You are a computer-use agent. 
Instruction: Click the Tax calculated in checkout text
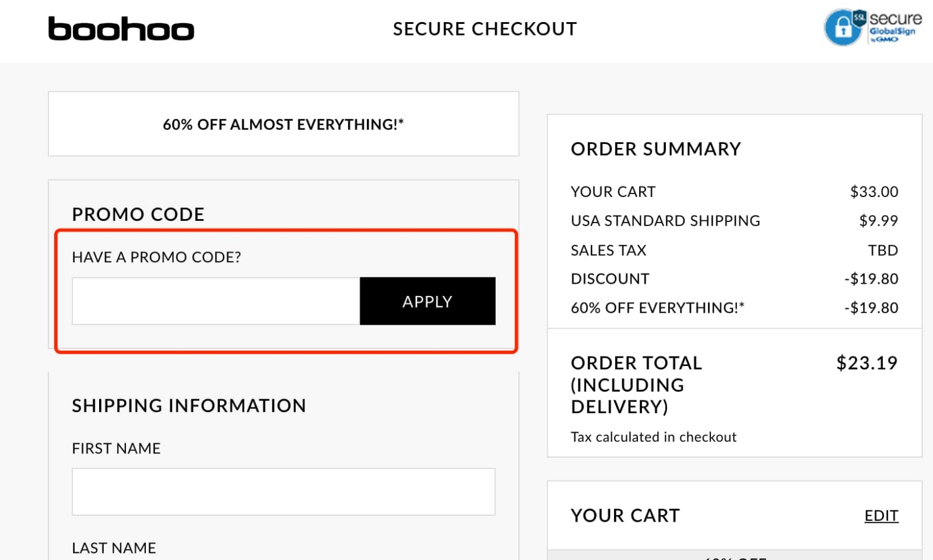click(x=654, y=436)
